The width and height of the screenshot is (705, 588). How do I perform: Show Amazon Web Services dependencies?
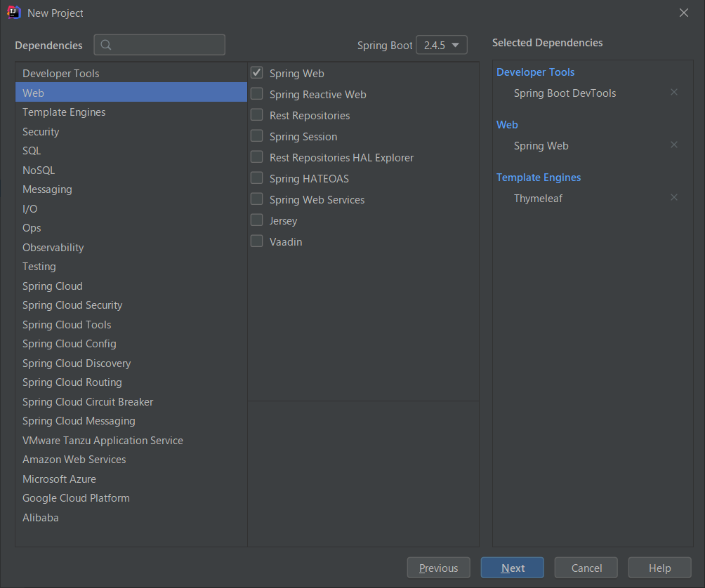(x=131, y=460)
